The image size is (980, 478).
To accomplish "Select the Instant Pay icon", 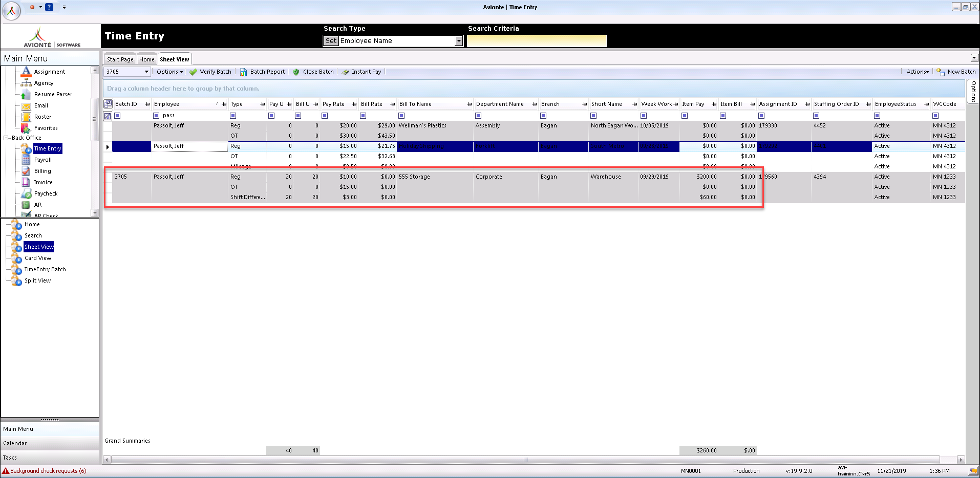I will 345,72.
